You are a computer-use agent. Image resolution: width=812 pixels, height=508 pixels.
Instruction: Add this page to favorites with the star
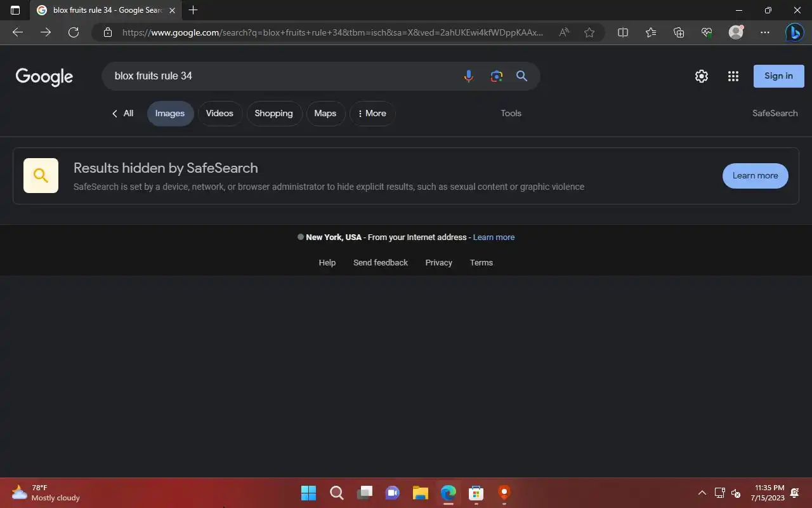tap(589, 32)
